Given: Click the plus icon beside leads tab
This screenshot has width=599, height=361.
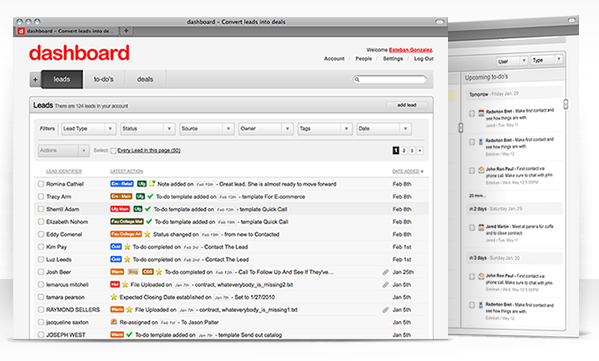Looking at the screenshot, I should click(x=35, y=79).
